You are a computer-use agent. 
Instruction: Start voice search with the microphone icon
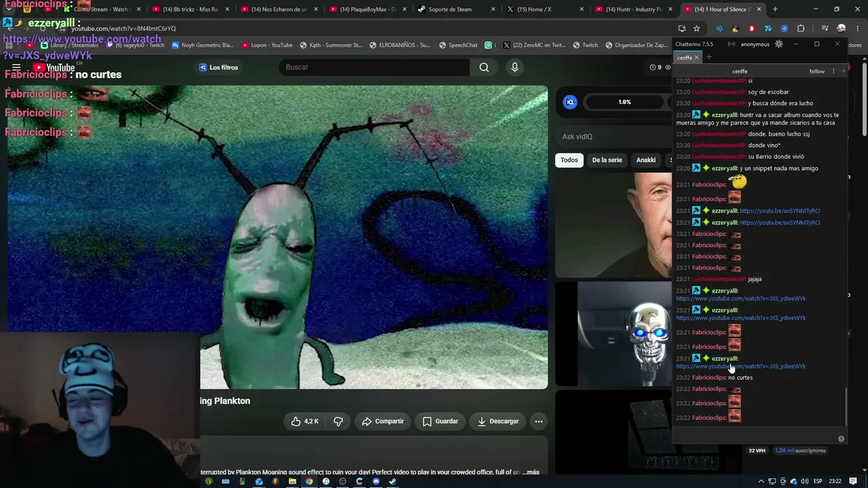(x=515, y=67)
